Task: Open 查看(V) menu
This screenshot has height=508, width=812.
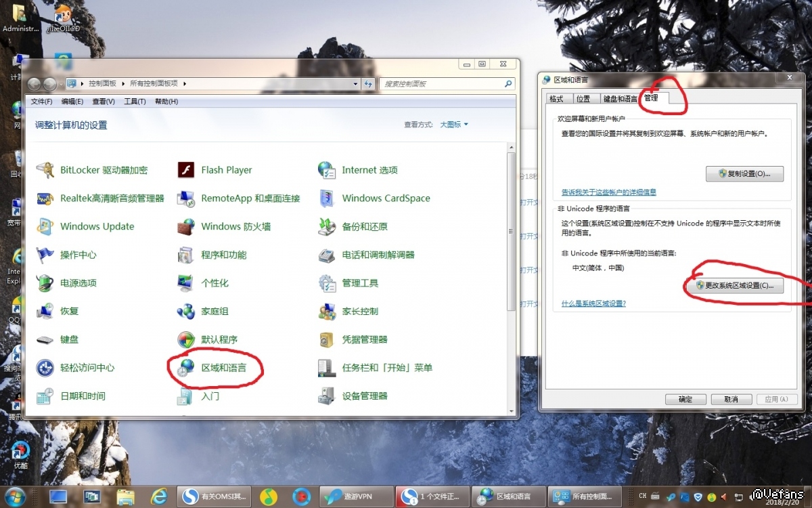Action: click(x=104, y=102)
